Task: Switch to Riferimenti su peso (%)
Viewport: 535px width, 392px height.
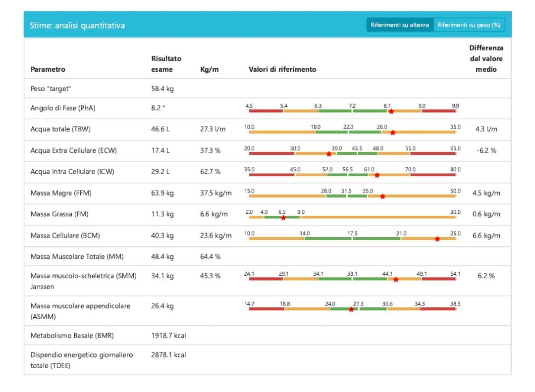Action: (469, 25)
